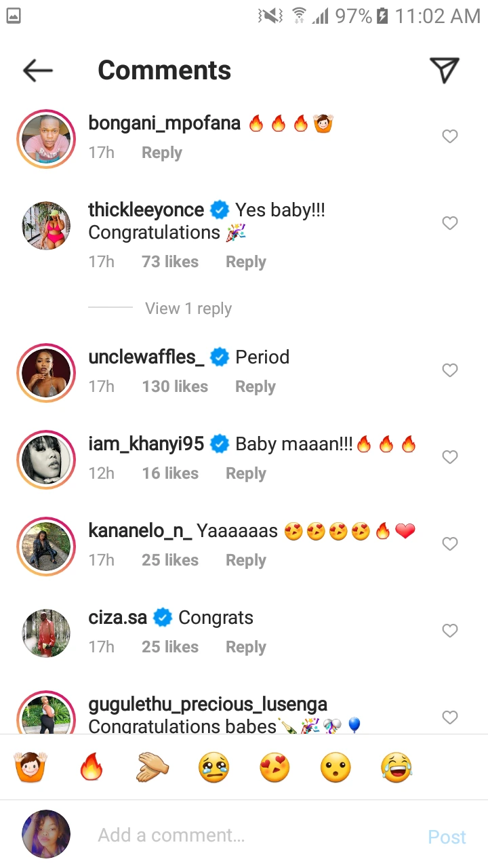Viewport: 488px width, 868px height.
Task: Like the unclewaffles_ Period comment
Action: pyautogui.click(x=450, y=370)
